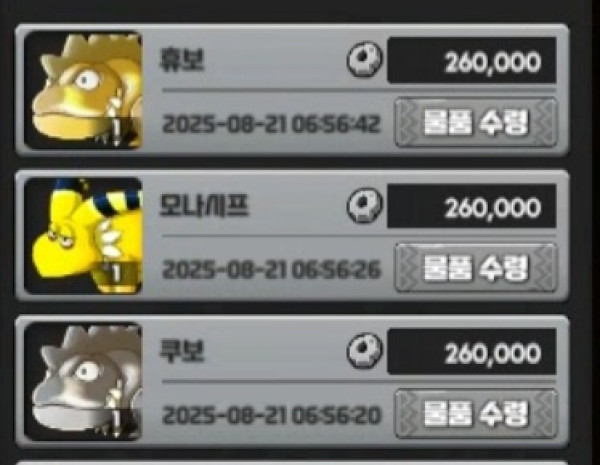Viewport: 600px width, 465px height.
Task: Click the timestamp 2025-08-21 06:56:42
Action: click(x=271, y=125)
